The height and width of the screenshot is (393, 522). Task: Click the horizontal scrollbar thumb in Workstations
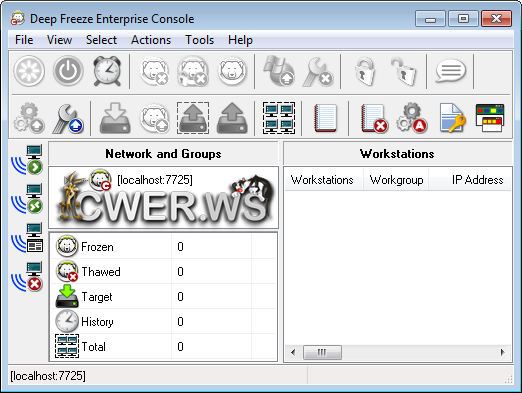coord(322,352)
